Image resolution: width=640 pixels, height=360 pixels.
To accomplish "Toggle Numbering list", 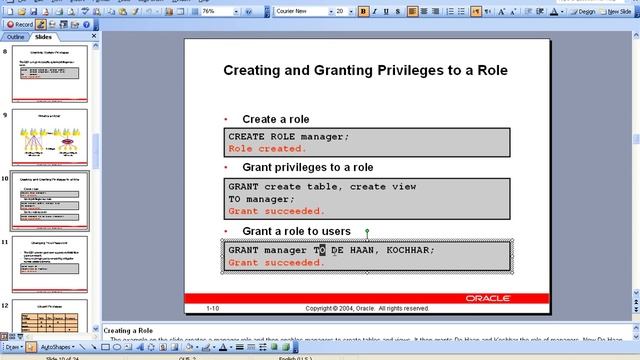I will tap(450, 12).
